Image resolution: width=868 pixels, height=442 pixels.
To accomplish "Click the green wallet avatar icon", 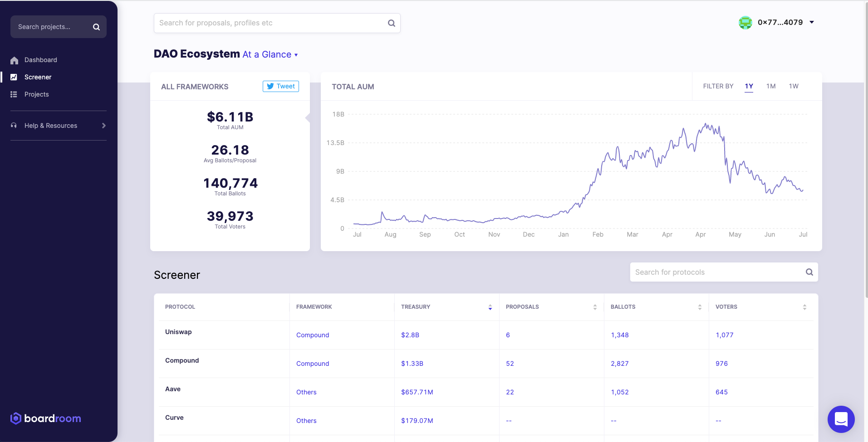I will click(x=745, y=23).
